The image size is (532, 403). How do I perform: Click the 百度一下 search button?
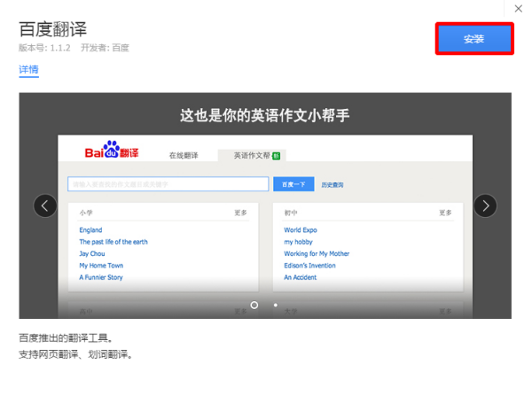pyautogui.click(x=293, y=184)
